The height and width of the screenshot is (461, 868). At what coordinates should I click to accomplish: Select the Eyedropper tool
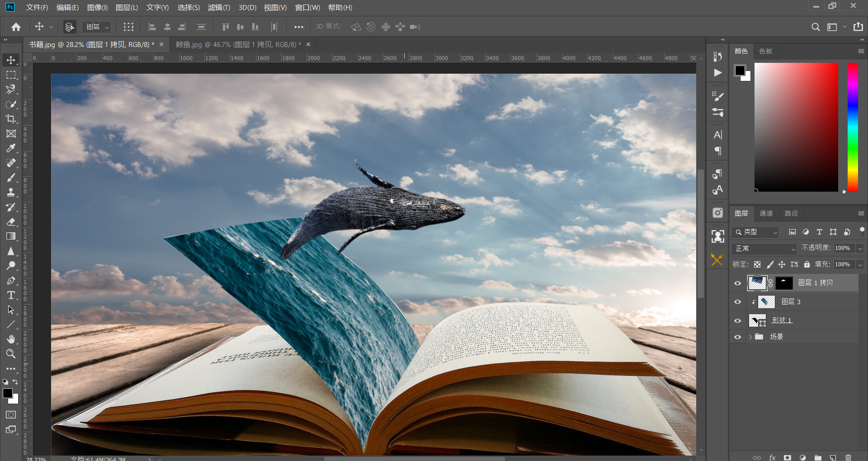[11, 148]
